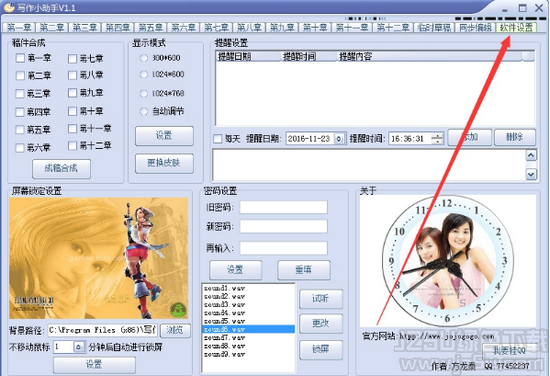Check the 第二章 merge checkbox
The width and height of the screenshot is (550, 376).
(x=20, y=75)
